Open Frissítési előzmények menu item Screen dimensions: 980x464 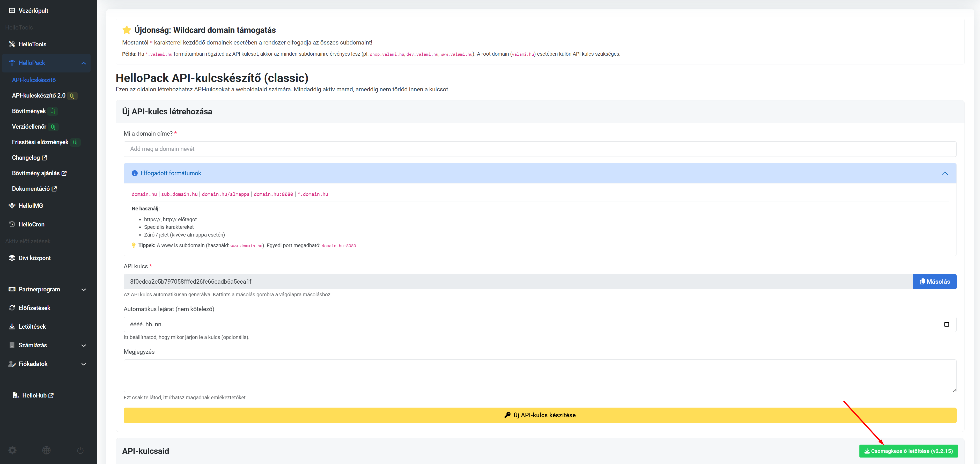(x=40, y=142)
